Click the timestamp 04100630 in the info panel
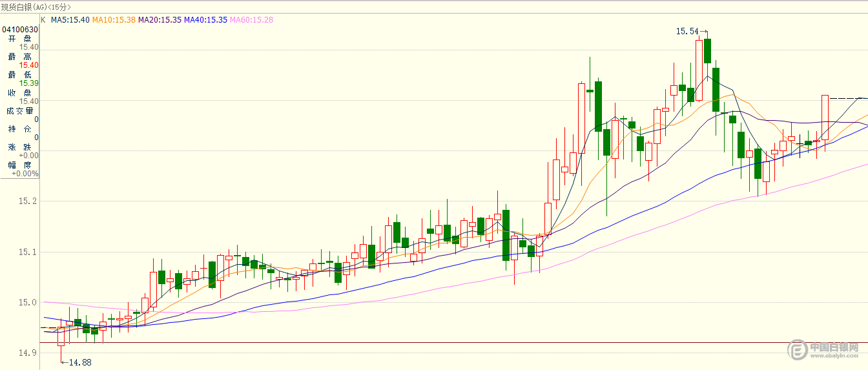 pyautogui.click(x=20, y=29)
